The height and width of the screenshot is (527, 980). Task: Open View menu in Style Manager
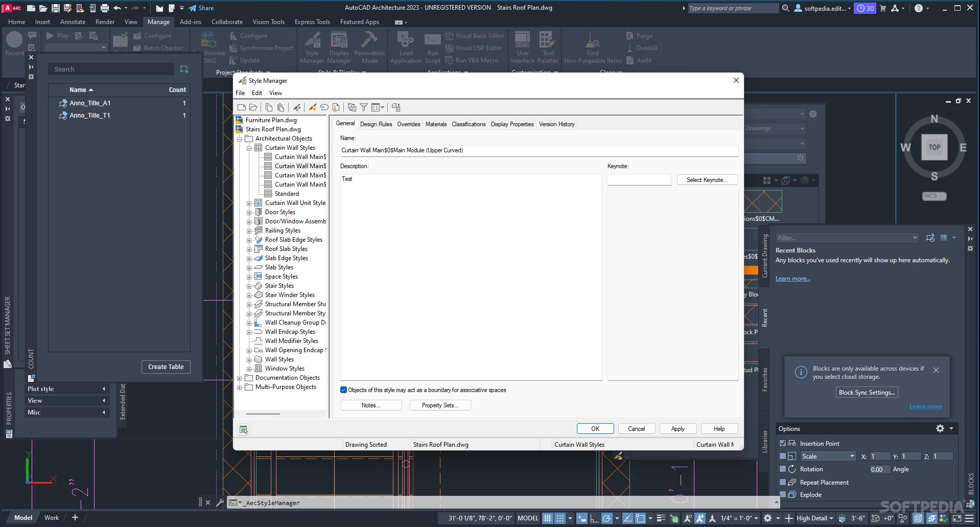275,93
